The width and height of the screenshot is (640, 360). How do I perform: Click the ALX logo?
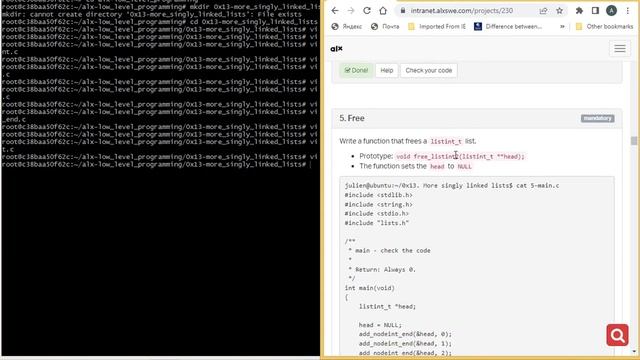coord(336,49)
